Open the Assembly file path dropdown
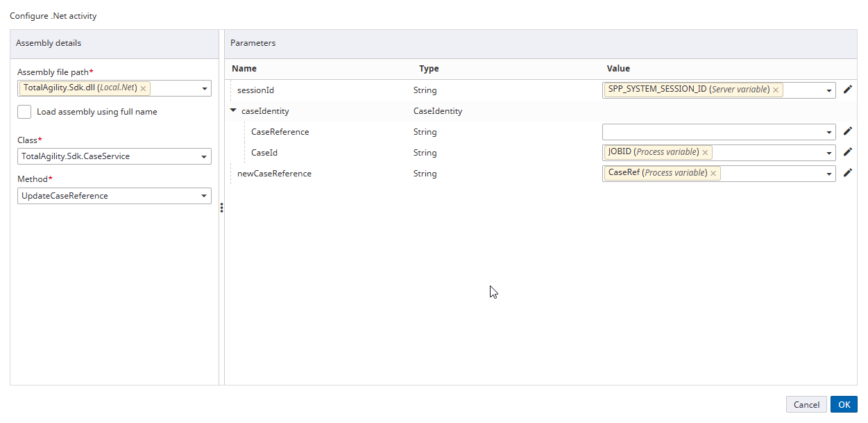 click(x=204, y=88)
